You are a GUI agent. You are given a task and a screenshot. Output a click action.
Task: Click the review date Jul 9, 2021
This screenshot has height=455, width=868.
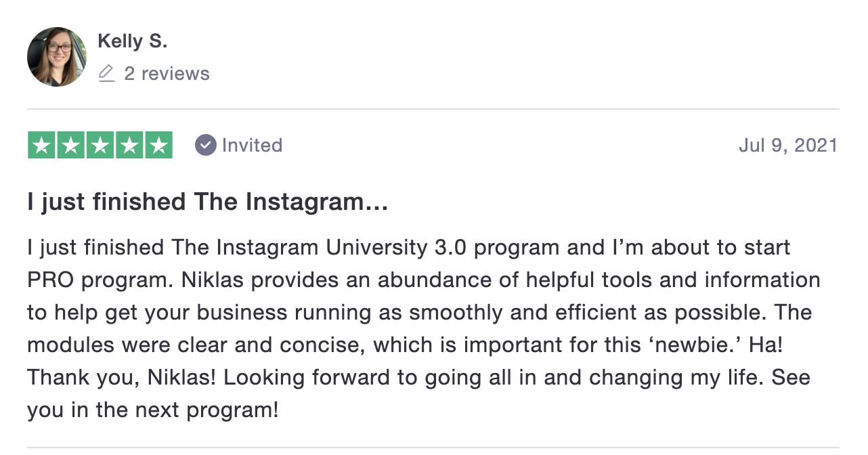[x=788, y=145]
